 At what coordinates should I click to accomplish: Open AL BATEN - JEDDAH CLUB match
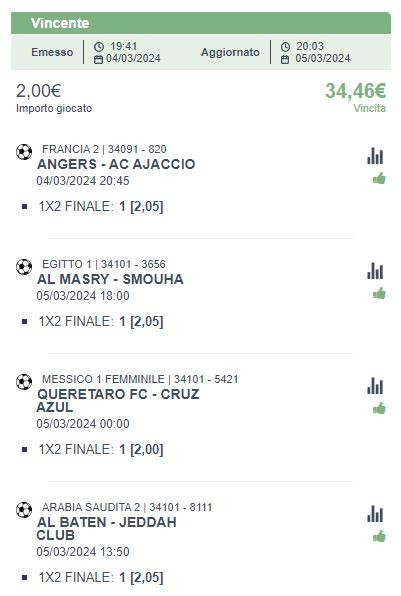[x=106, y=529]
